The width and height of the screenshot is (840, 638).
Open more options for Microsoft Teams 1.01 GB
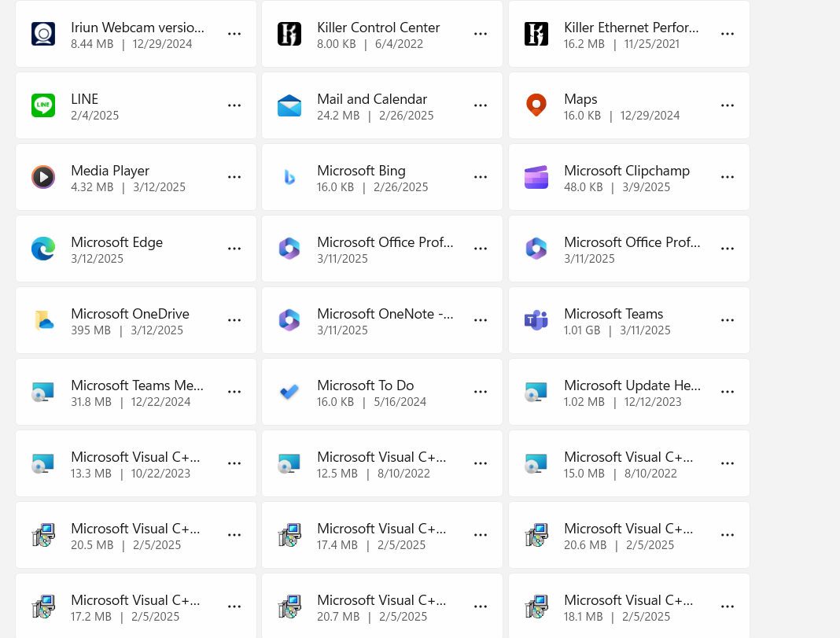click(728, 320)
